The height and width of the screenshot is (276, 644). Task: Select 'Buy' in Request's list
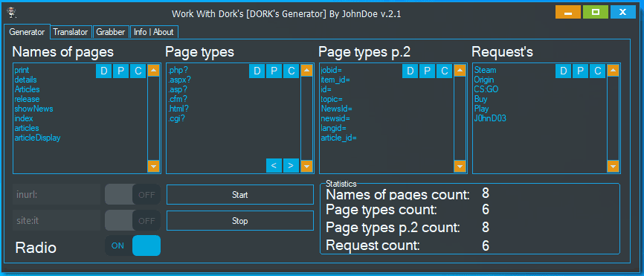click(x=480, y=99)
